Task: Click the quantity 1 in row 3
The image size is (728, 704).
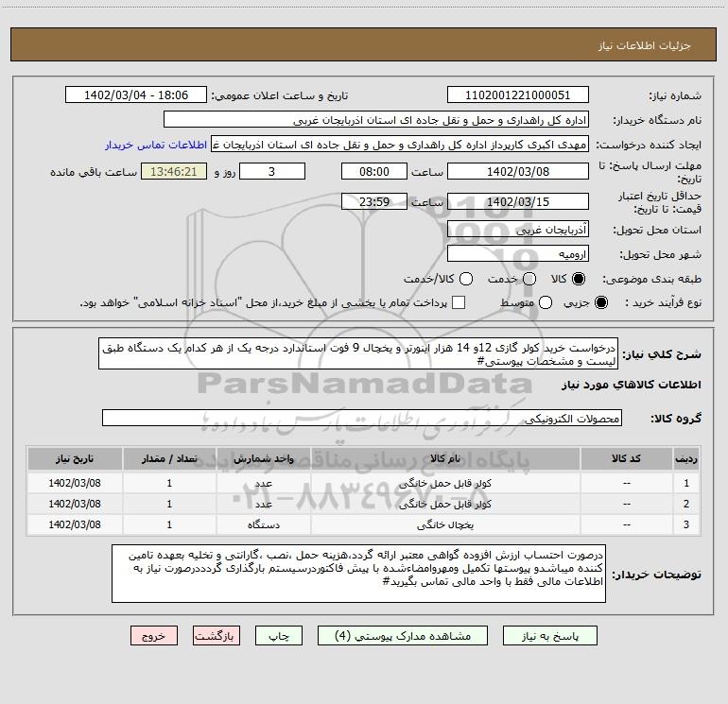Action: coord(169,524)
